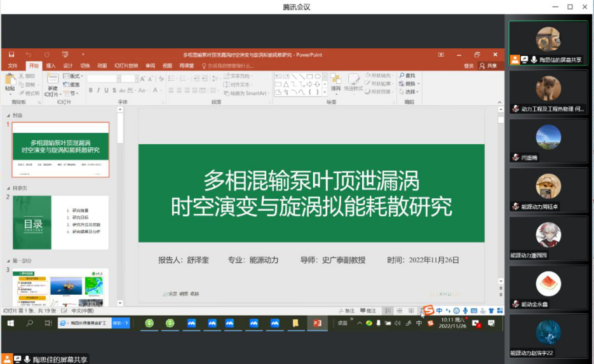
Task: Select the slide 2 目录 thumbnail
Action: [x=60, y=222]
